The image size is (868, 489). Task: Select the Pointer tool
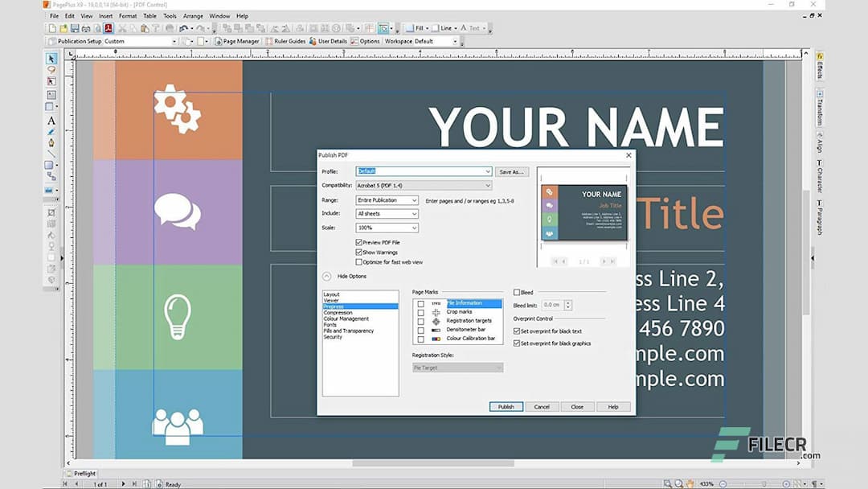pos(52,59)
